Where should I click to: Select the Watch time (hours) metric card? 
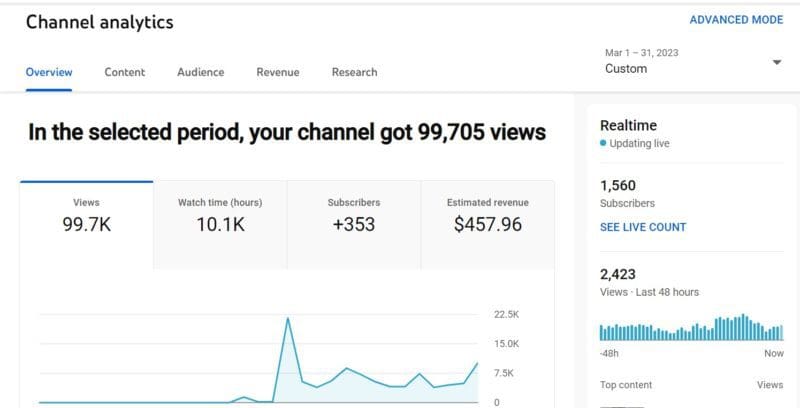pyautogui.click(x=220, y=224)
